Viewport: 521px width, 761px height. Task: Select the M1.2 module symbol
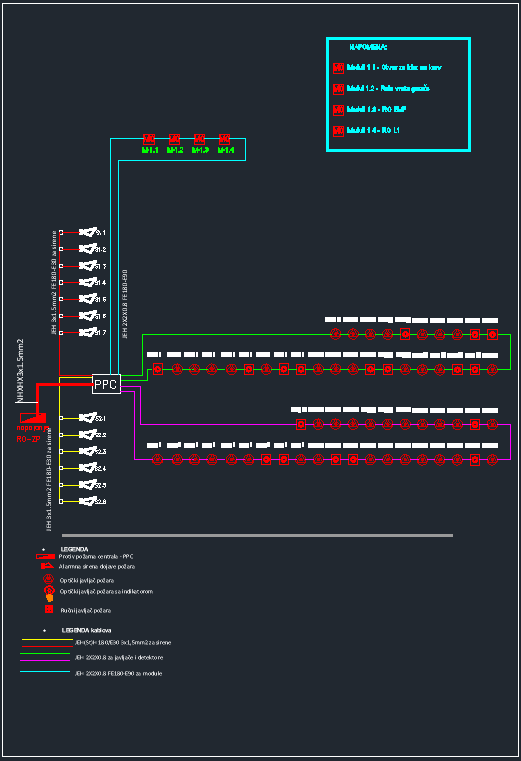174,139
